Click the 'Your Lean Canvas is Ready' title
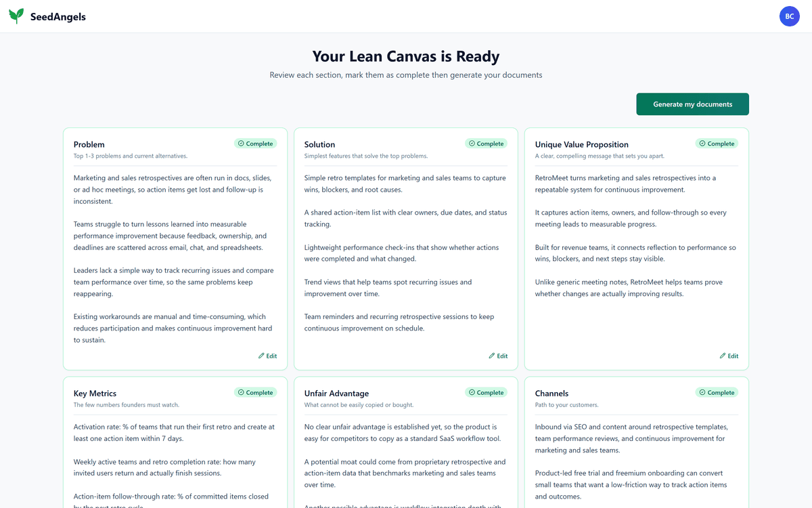812x508 pixels. click(406, 57)
